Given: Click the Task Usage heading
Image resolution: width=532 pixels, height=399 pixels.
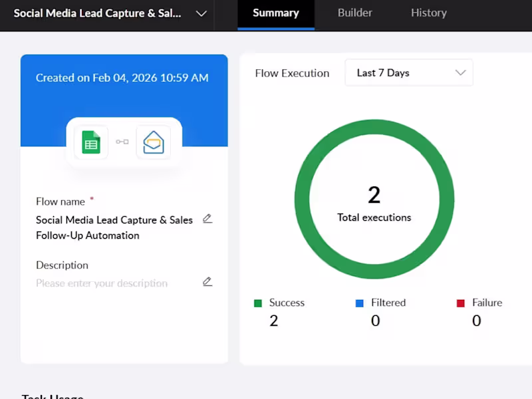Looking at the screenshot, I should click(x=53, y=396).
